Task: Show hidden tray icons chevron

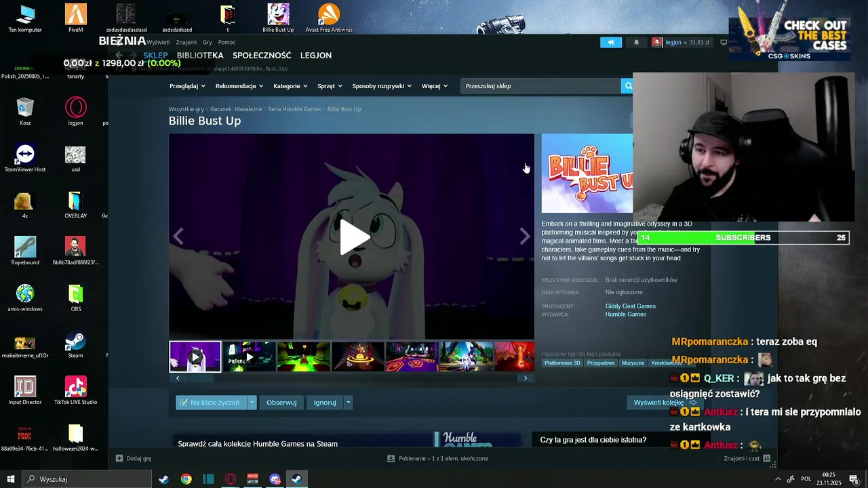Action: (777, 479)
